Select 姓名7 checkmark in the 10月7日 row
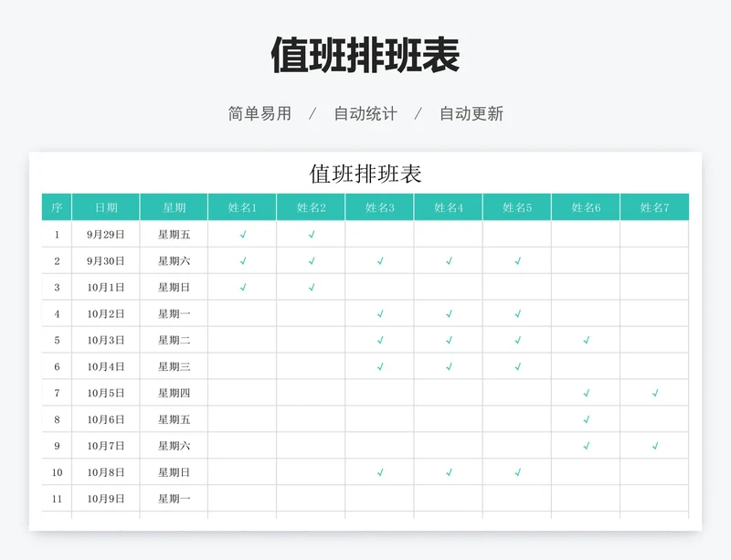This screenshot has height=560, width=731. click(655, 446)
